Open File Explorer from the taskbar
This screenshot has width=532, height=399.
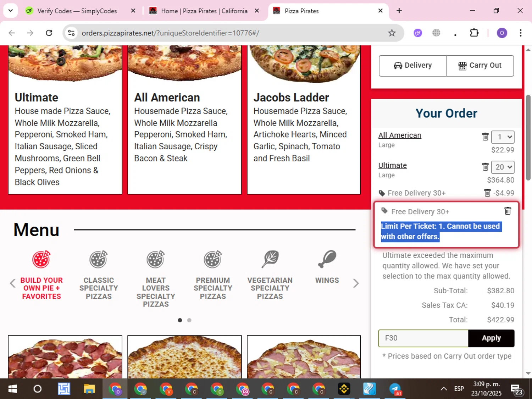pos(89,389)
